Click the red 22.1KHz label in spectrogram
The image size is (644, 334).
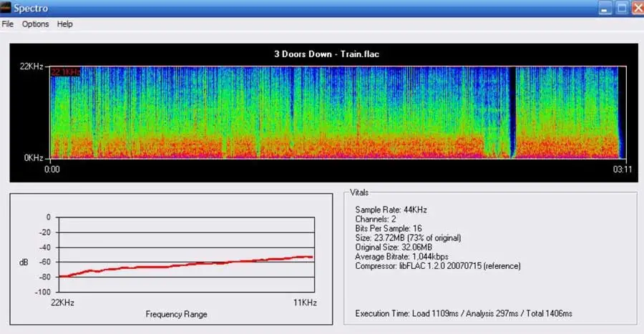[65, 72]
